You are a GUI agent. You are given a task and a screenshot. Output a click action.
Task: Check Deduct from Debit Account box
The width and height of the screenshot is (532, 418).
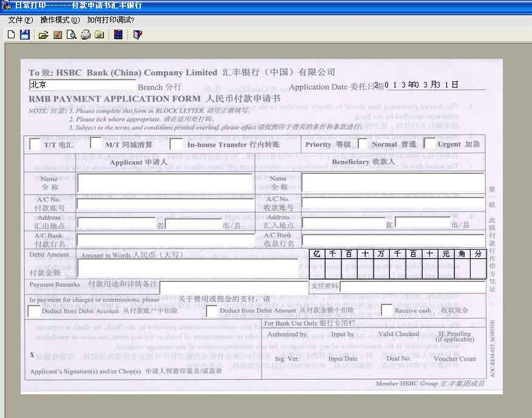(x=33, y=311)
